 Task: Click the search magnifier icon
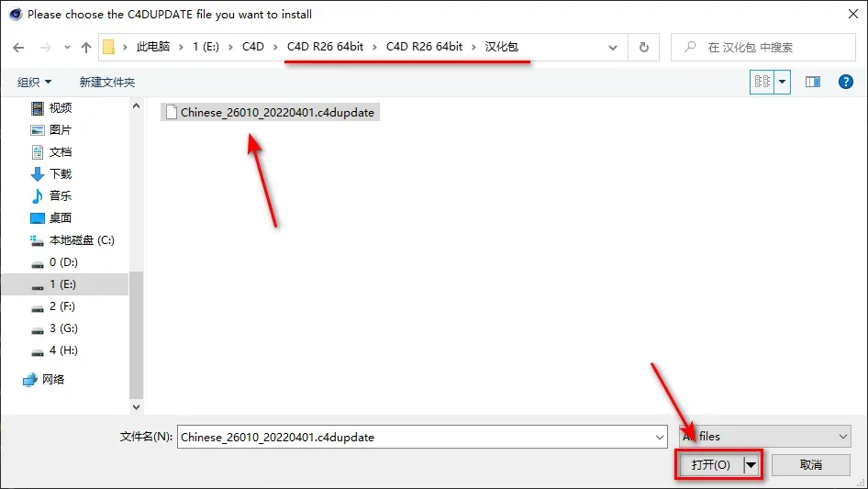click(x=690, y=47)
